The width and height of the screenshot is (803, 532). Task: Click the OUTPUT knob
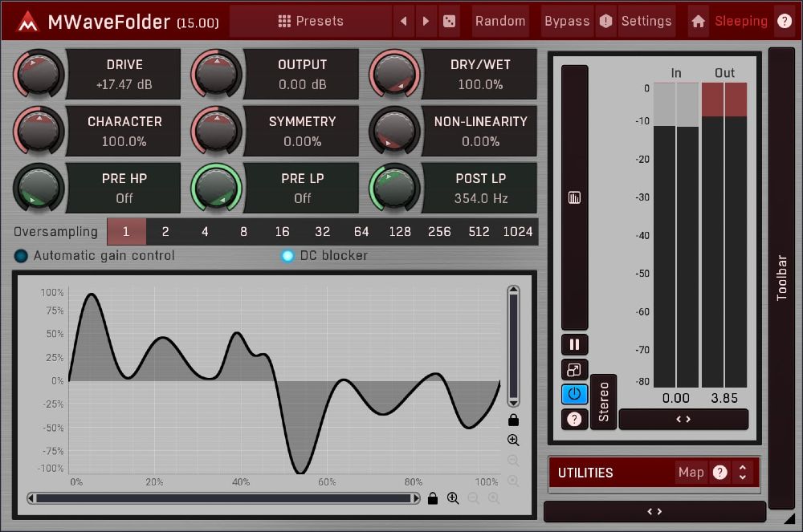click(217, 74)
